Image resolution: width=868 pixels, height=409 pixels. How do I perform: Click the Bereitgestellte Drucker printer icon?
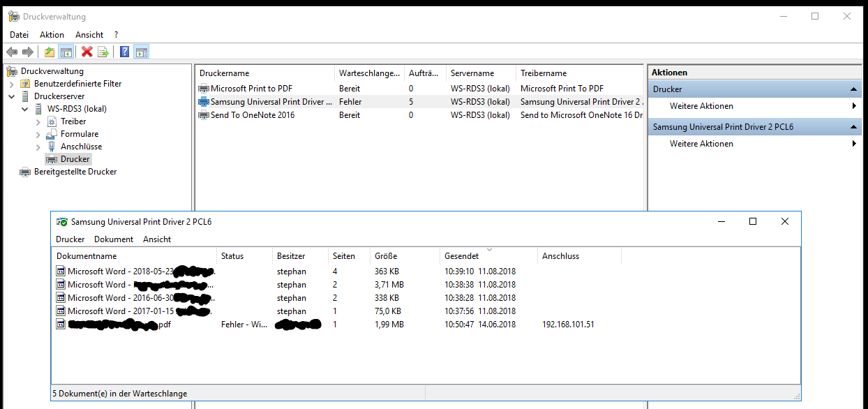point(26,172)
